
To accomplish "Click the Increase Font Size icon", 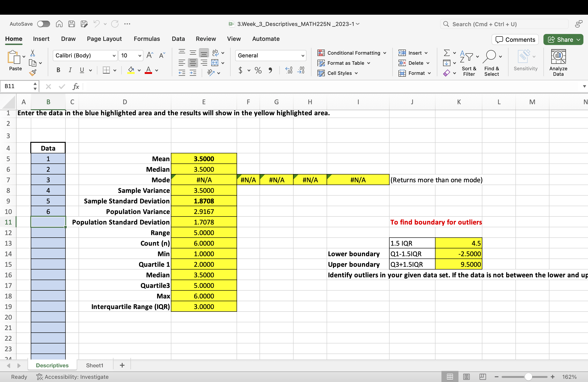I will (150, 55).
